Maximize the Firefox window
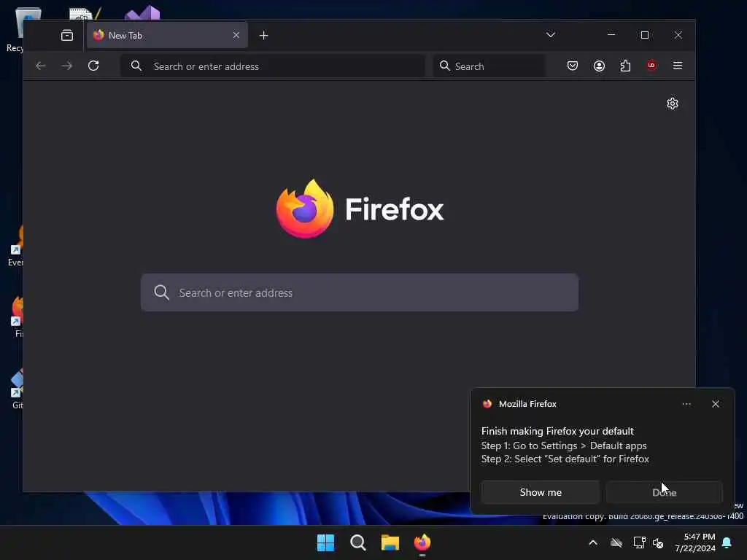This screenshot has height=560, width=747. [x=645, y=35]
